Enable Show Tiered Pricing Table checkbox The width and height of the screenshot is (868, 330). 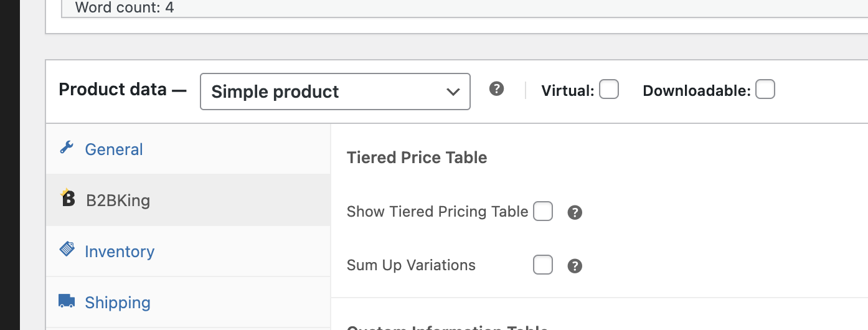click(x=543, y=212)
